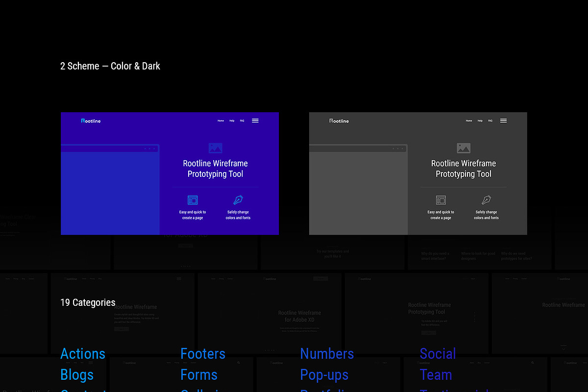Viewport: 588px width, 392px height.
Task: Select Help in blue mockup navigation
Action: click(232, 121)
